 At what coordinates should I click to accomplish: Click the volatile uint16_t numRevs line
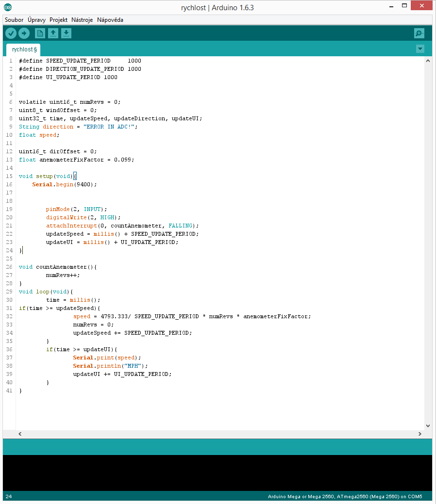(x=69, y=102)
